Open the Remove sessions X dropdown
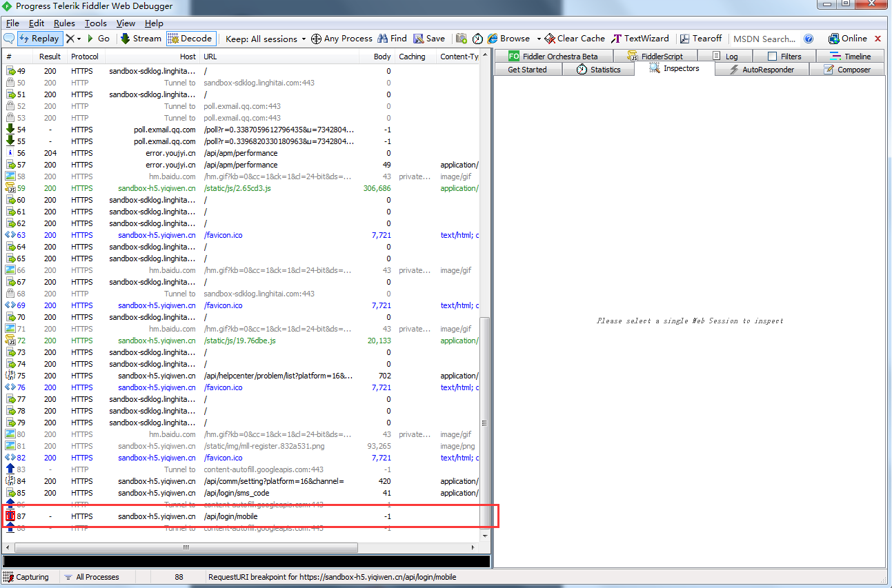This screenshot has height=588, width=892. click(73, 39)
